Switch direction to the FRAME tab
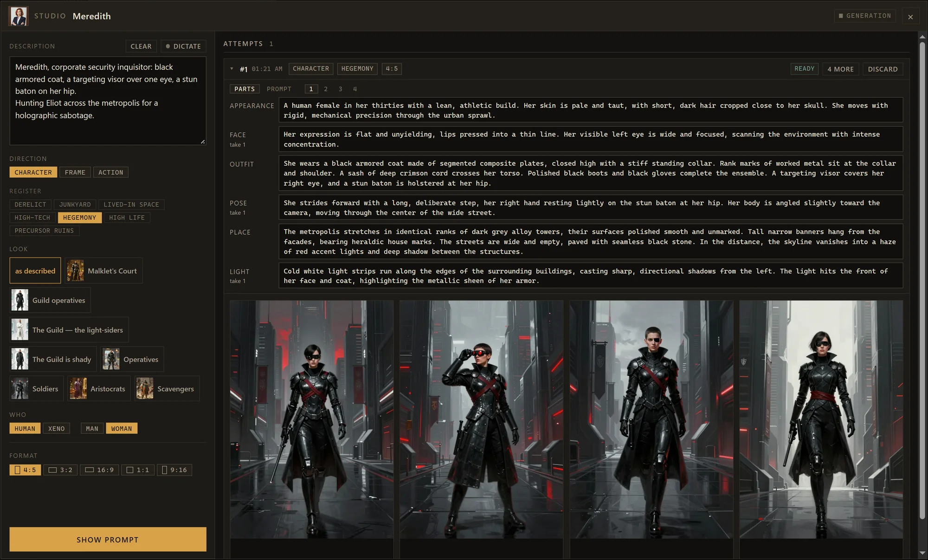Image resolution: width=928 pixels, height=560 pixels. tap(75, 172)
